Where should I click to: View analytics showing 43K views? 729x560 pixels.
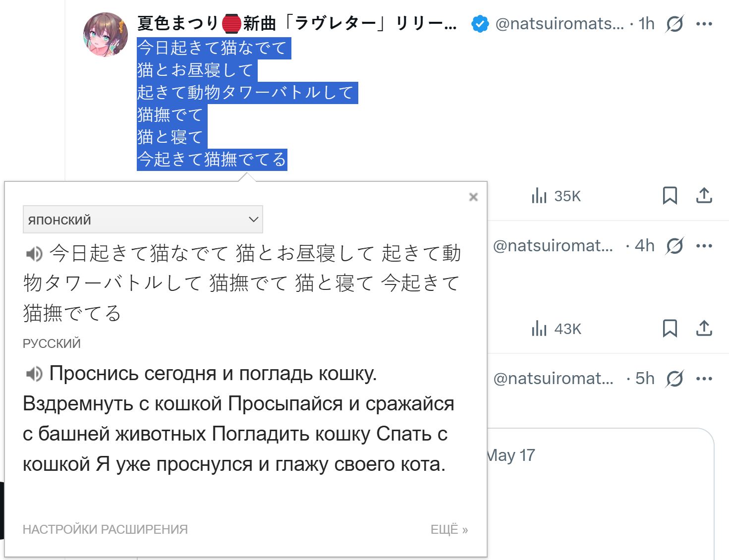point(556,329)
